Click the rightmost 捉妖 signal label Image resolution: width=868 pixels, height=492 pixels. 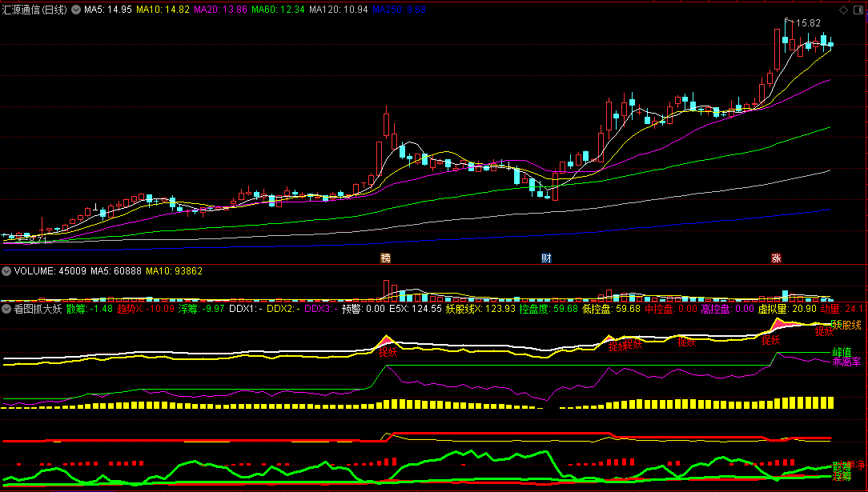[x=824, y=331]
